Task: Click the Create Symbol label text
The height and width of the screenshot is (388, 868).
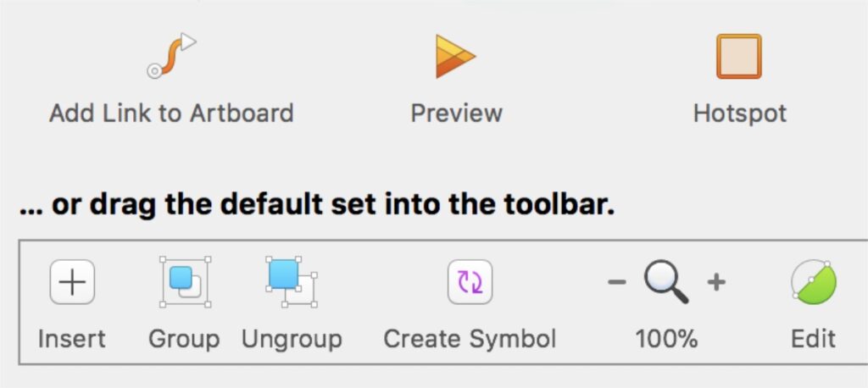Action: (x=470, y=340)
